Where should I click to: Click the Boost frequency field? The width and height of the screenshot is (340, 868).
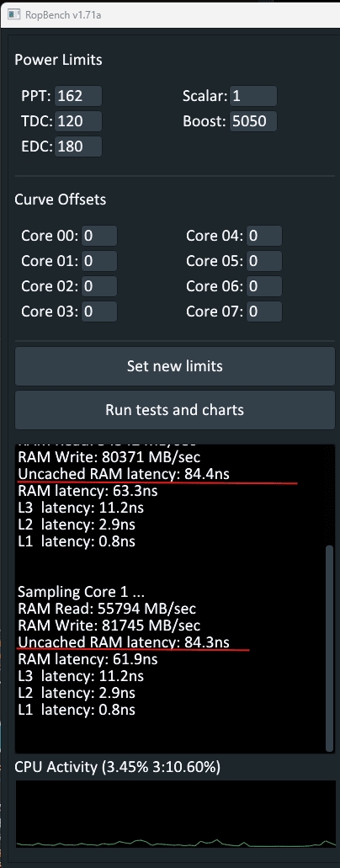click(x=253, y=121)
